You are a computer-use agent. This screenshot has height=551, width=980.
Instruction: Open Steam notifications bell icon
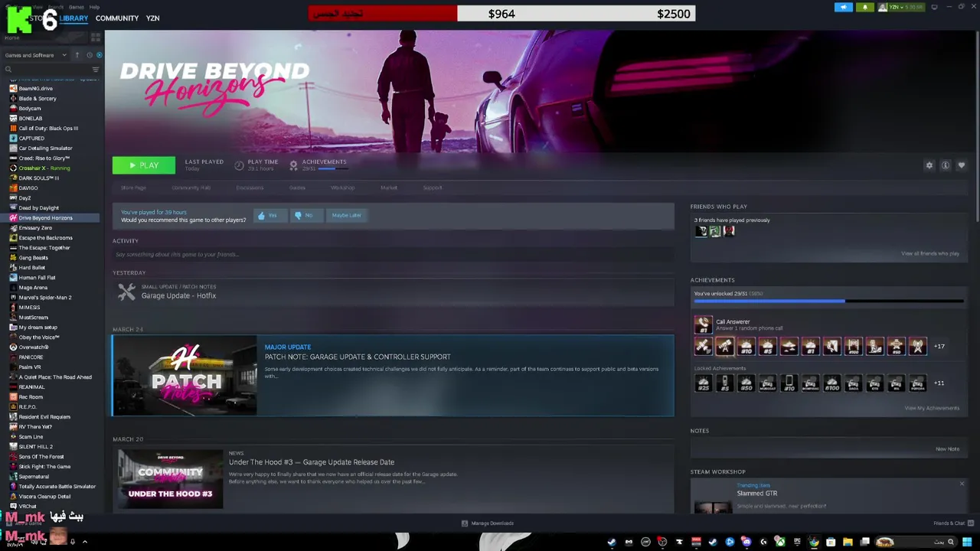865,7
